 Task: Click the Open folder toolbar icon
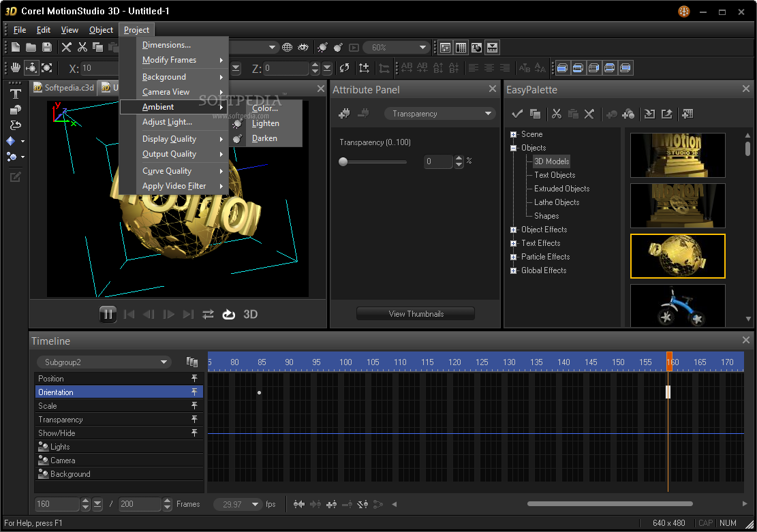coord(31,47)
